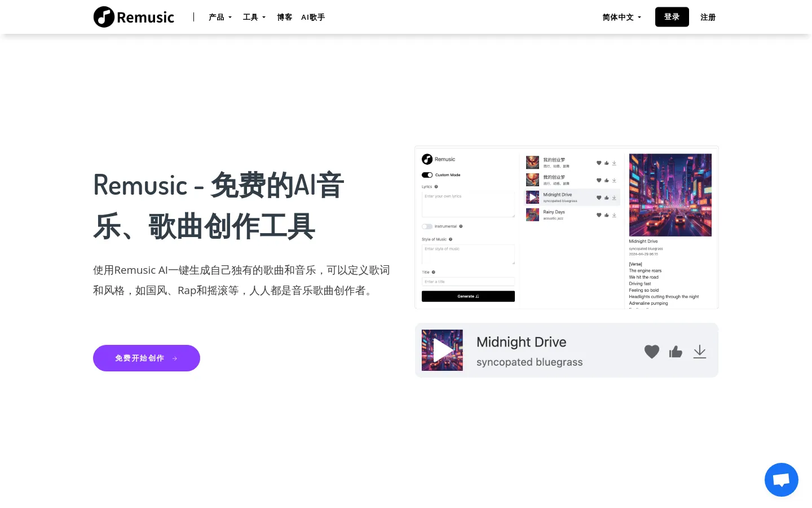Open the 简体中文 language dropdown

621,17
